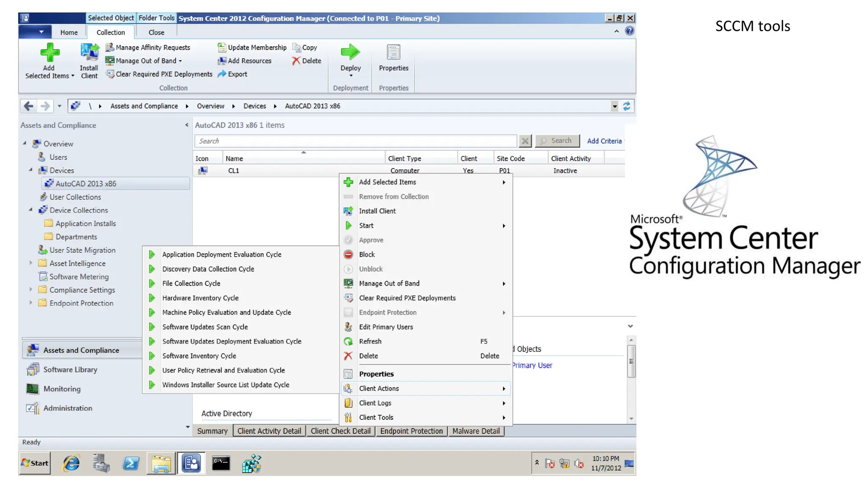868x488 pixels.
Task: Click Clear Required PXE Deployments in ribbon
Action: pyautogui.click(x=159, y=74)
